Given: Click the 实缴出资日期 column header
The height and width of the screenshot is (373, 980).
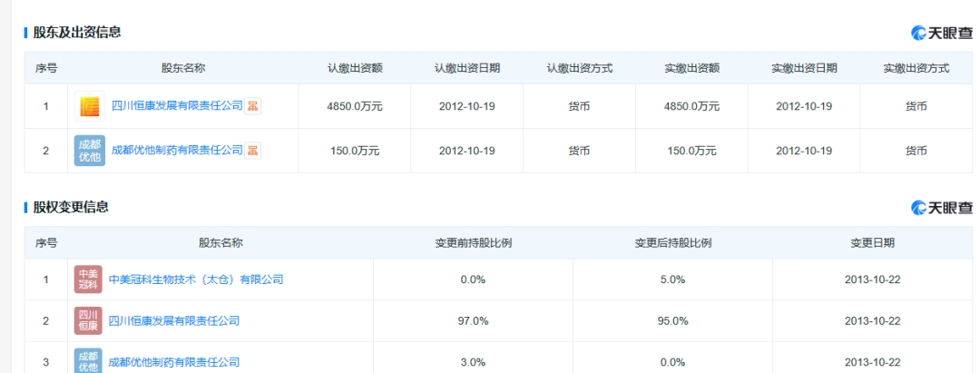Looking at the screenshot, I should [804, 69].
